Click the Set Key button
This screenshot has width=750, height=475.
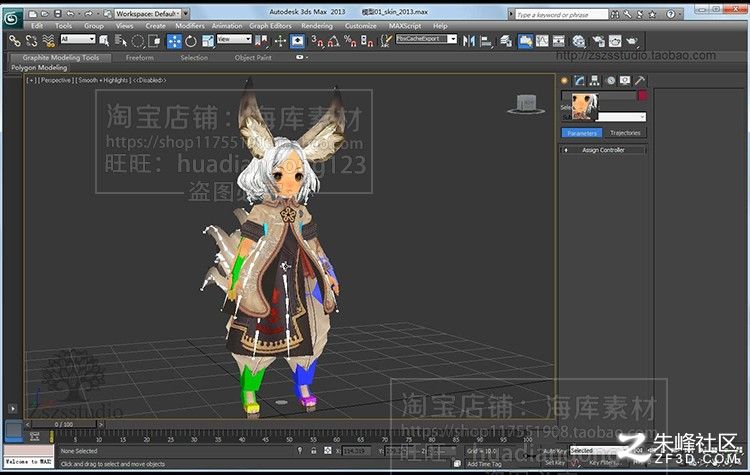click(555, 463)
